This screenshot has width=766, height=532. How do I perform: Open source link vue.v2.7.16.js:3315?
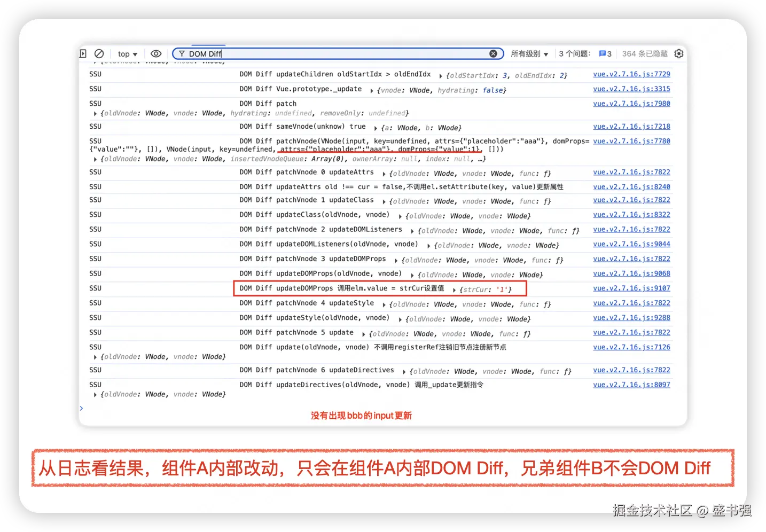point(631,89)
